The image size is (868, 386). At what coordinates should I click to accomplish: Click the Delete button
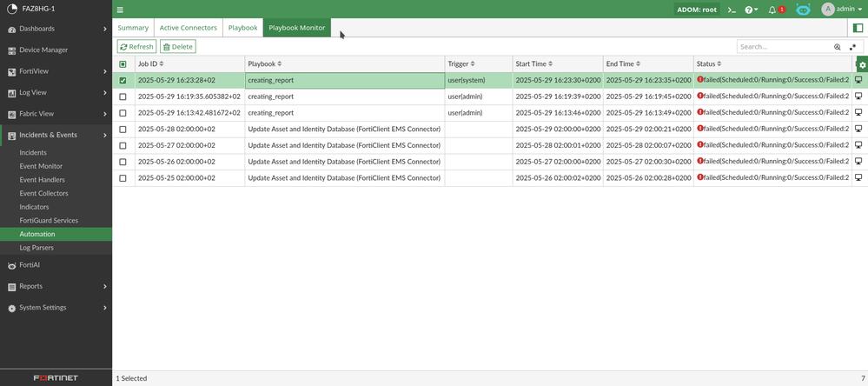tap(178, 47)
